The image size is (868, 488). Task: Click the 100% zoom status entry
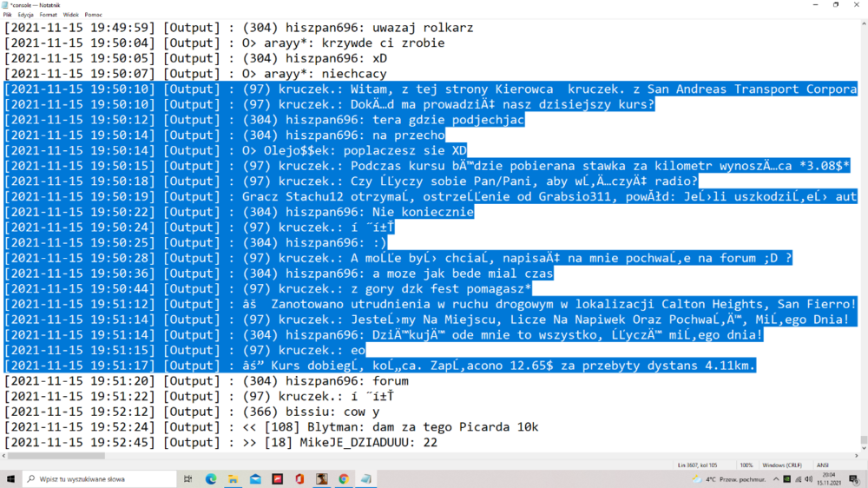pyautogui.click(x=746, y=465)
